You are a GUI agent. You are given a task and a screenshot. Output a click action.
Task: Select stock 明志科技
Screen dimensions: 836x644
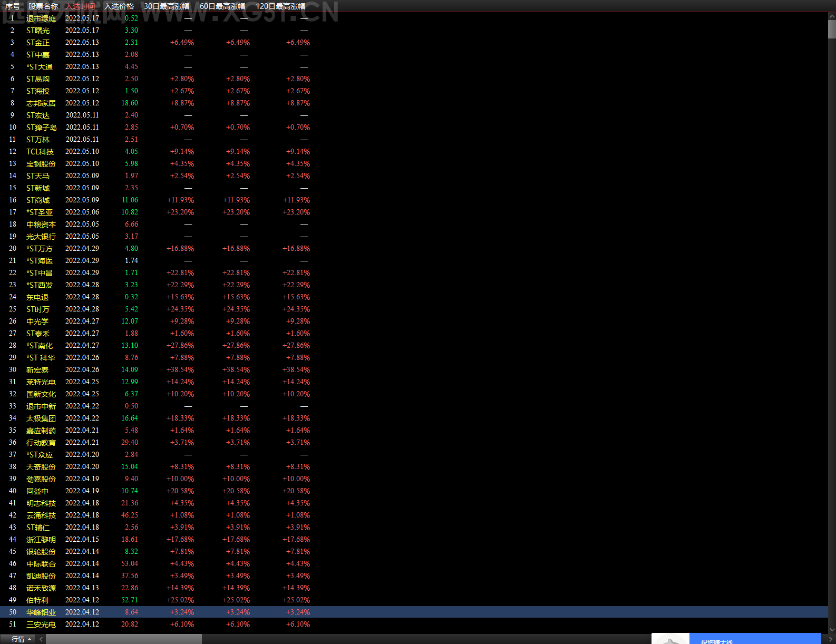pyautogui.click(x=41, y=503)
